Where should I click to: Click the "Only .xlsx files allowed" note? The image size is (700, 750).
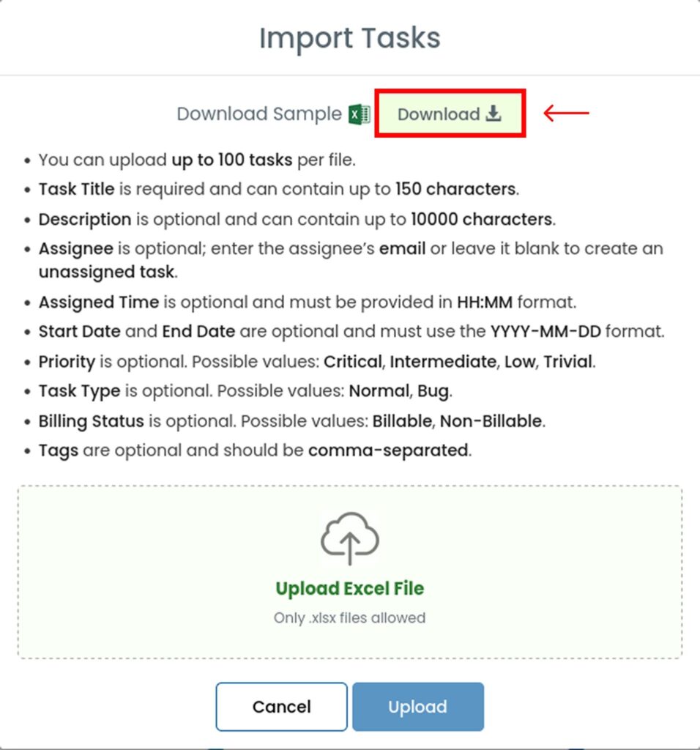pyautogui.click(x=349, y=618)
